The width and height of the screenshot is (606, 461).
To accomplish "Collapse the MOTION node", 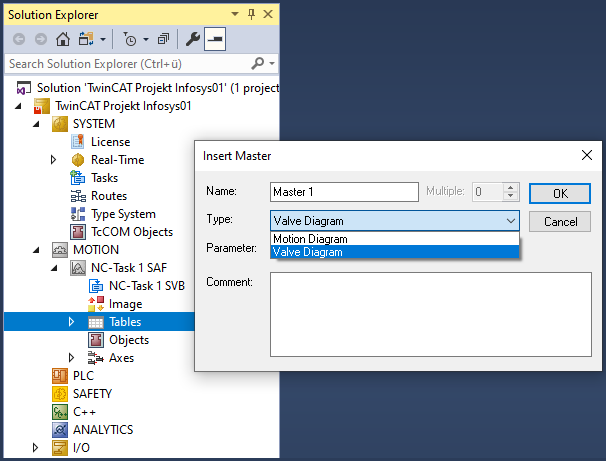I will [x=36, y=250].
